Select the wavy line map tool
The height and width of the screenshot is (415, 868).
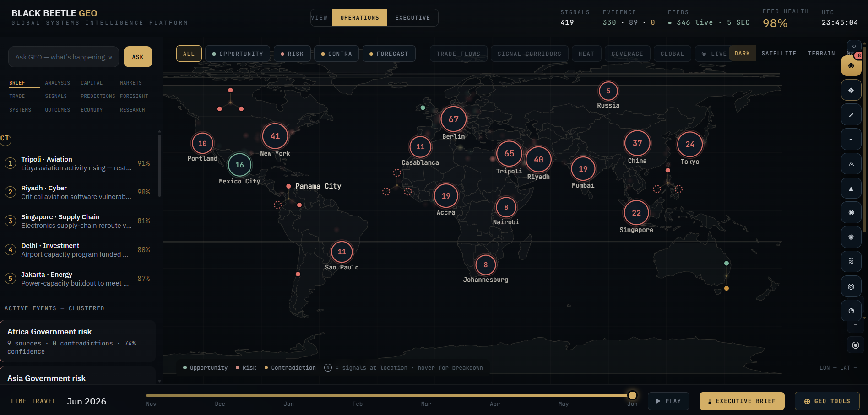[851, 140]
